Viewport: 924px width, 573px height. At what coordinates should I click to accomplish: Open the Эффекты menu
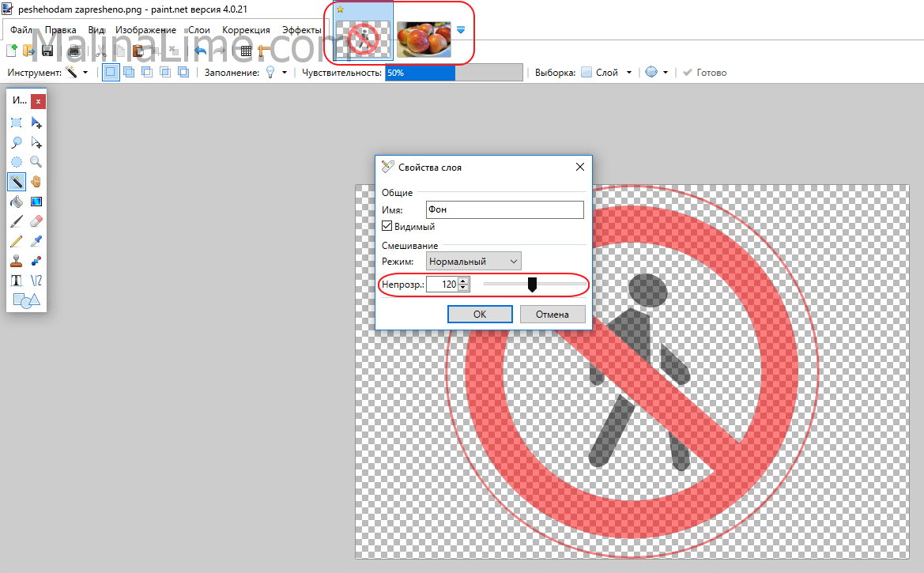coord(301,30)
